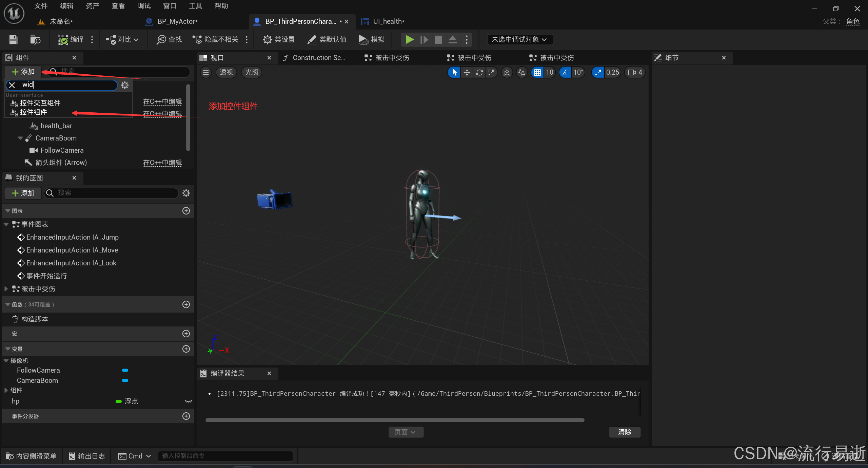Click the compiler results horizontal scrollbar

(395, 420)
